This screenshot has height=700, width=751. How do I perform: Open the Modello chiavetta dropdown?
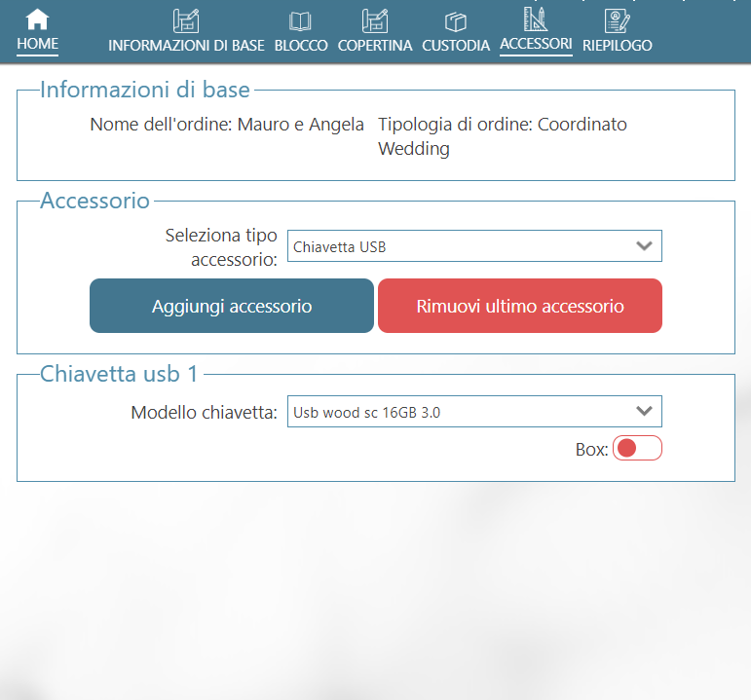(x=473, y=412)
